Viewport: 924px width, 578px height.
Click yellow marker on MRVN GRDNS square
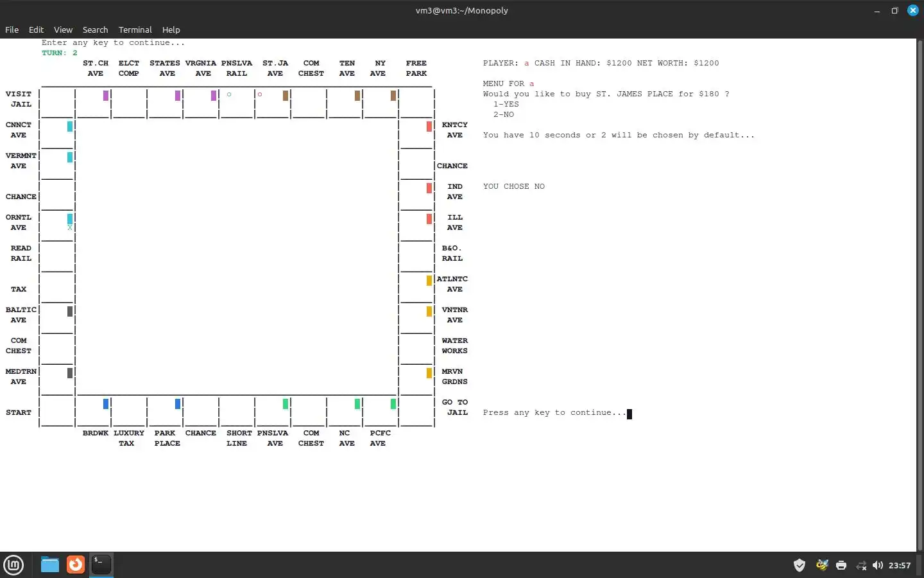[429, 373]
